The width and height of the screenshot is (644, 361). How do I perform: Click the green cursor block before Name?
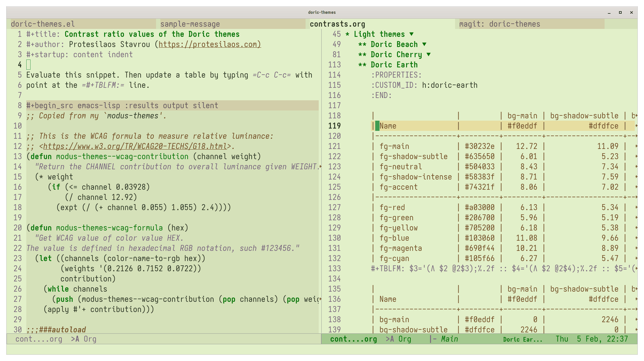(377, 126)
